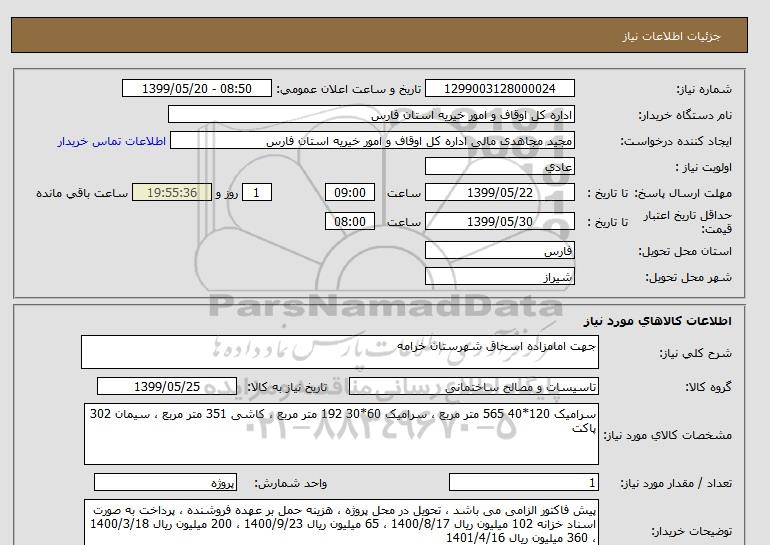Click the گروه کالا label
The image size is (770, 545).
pos(708,387)
